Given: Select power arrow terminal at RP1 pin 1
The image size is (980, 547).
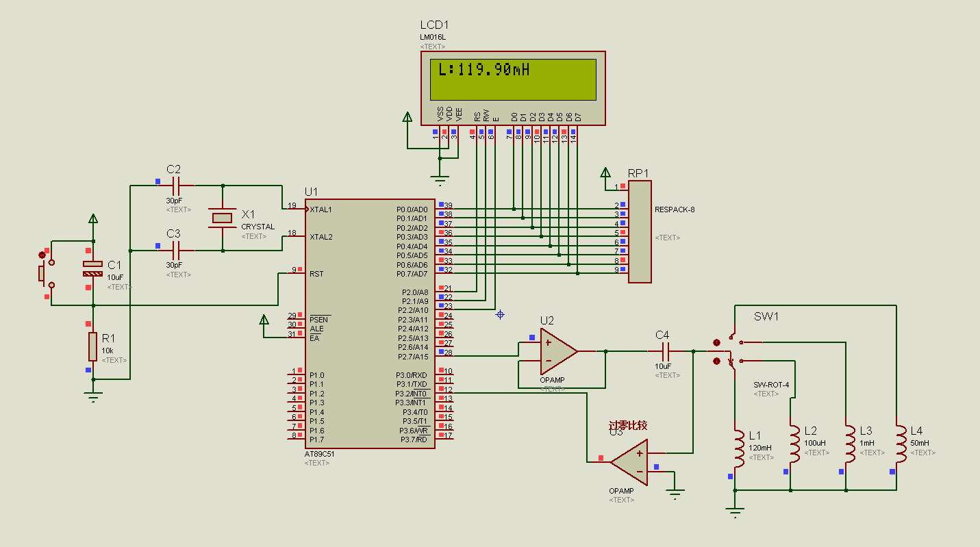Looking at the screenshot, I should tap(605, 173).
